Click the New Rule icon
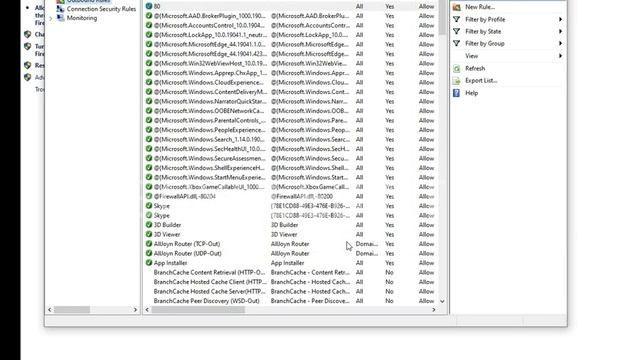 click(x=457, y=7)
